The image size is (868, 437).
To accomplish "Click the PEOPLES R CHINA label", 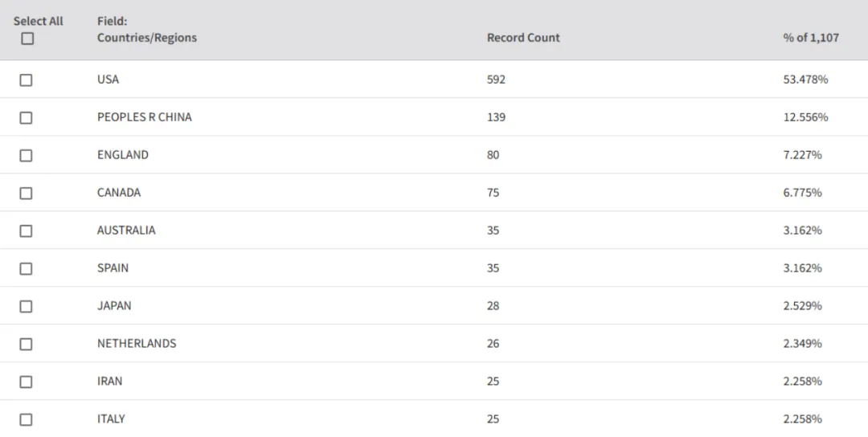I will tap(145, 116).
